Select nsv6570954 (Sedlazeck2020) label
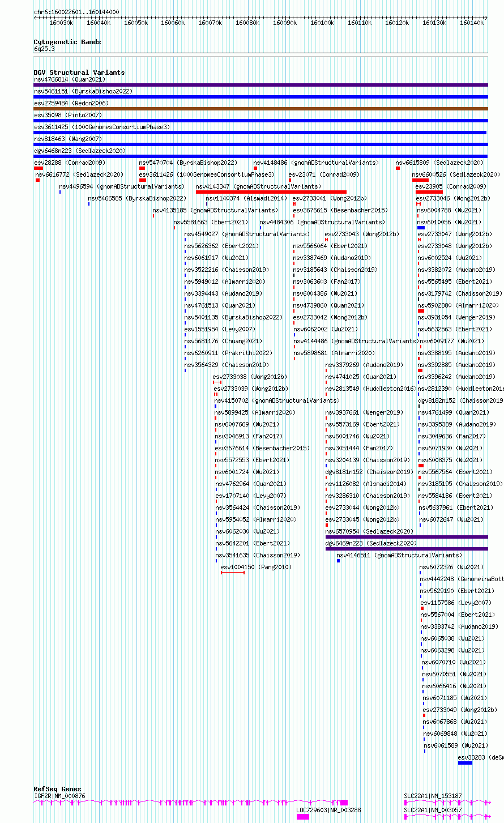 (x=369, y=531)
